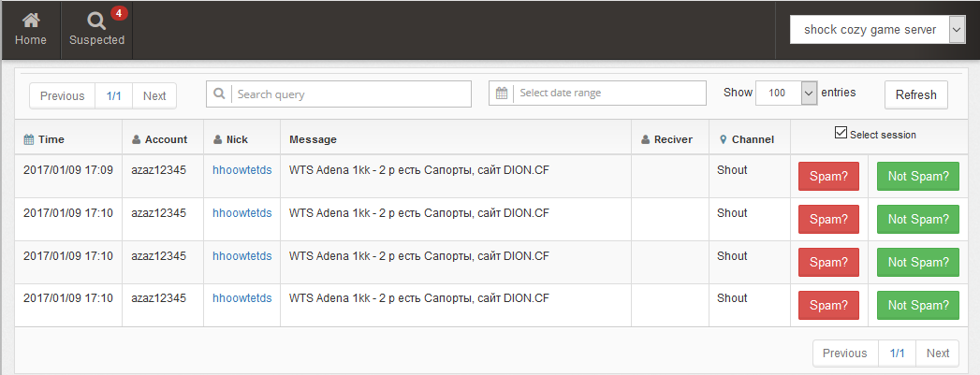Screen dimensions: 980x375
Task: Click the Account column user icon
Action: 137,139
